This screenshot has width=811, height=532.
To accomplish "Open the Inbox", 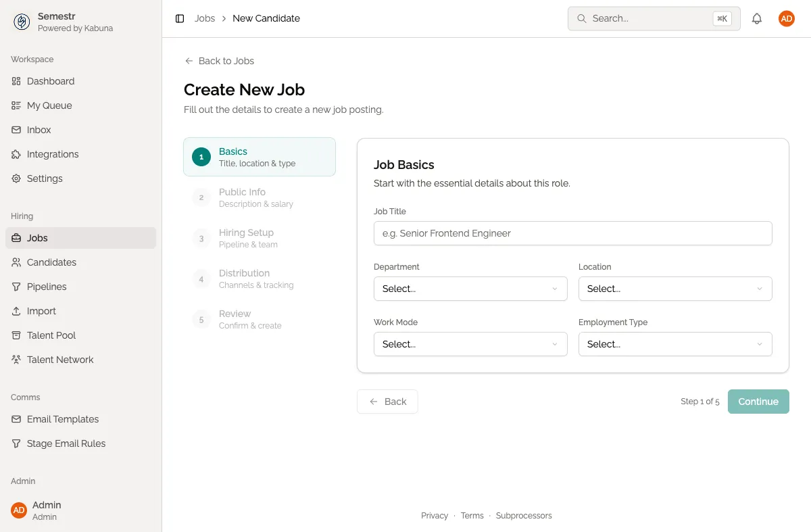I will [x=39, y=130].
